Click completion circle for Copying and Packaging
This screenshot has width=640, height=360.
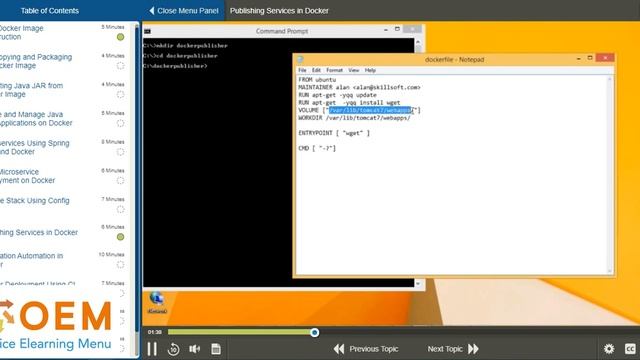pos(120,66)
